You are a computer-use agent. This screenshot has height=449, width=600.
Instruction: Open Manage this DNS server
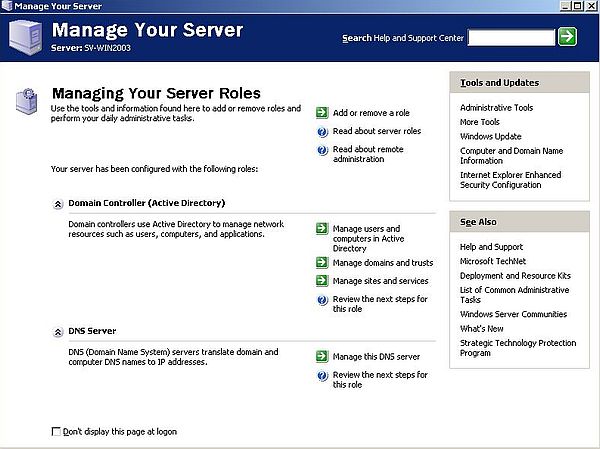376,356
